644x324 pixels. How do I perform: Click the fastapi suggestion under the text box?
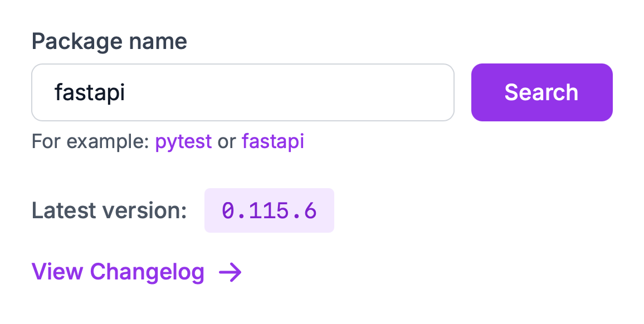(x=273, y=141)
